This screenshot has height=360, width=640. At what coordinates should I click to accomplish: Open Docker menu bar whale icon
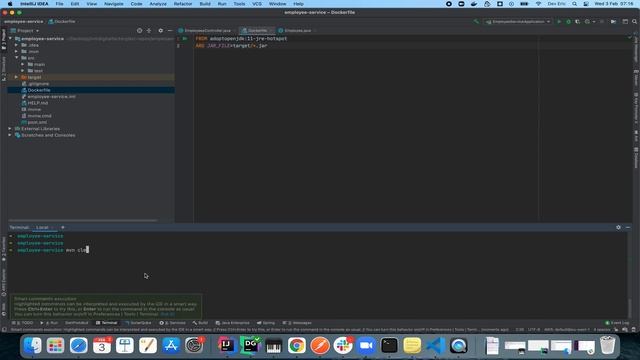(474, 4)
